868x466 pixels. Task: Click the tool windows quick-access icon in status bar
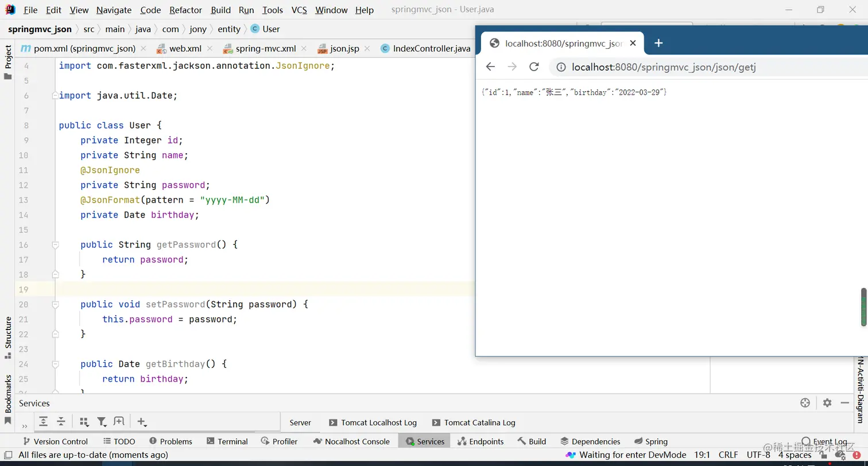[9, 455]
